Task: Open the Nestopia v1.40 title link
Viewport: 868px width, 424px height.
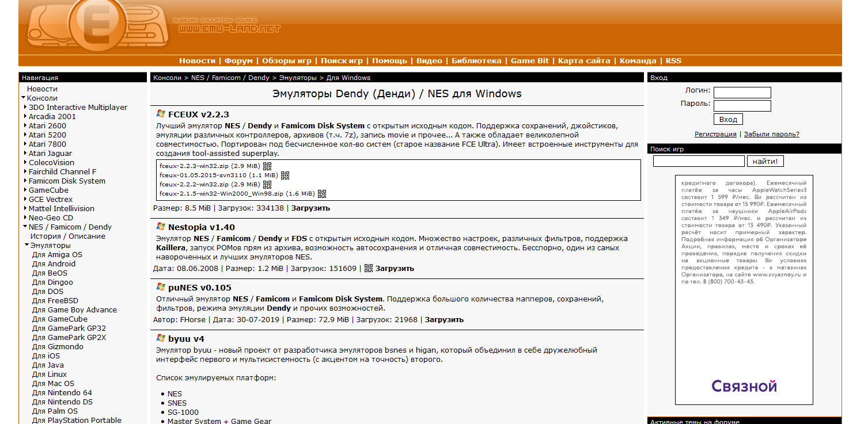Action: pyautogui.click(x=202, y=227)
